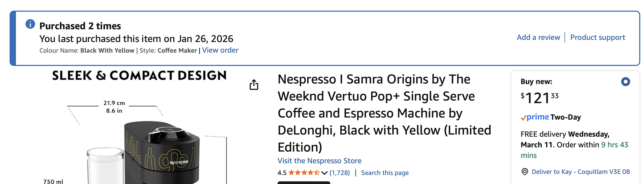
Task: Click "Add a review" link
Action: (x=538, y=37)
